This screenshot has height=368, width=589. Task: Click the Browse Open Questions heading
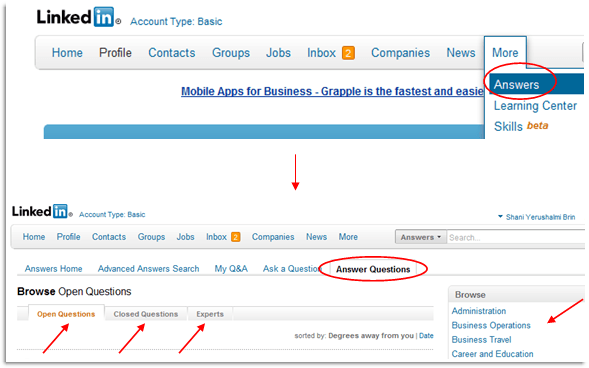pos(74,292)
